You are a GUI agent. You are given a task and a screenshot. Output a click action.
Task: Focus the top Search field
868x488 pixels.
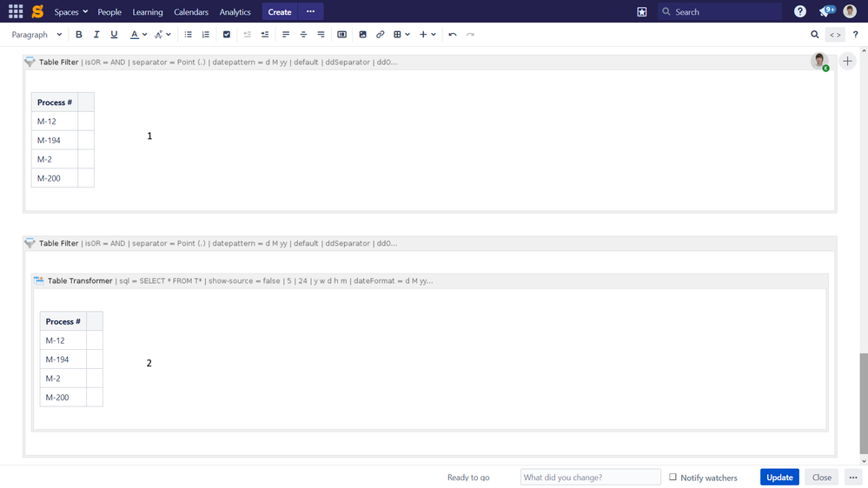719,11
